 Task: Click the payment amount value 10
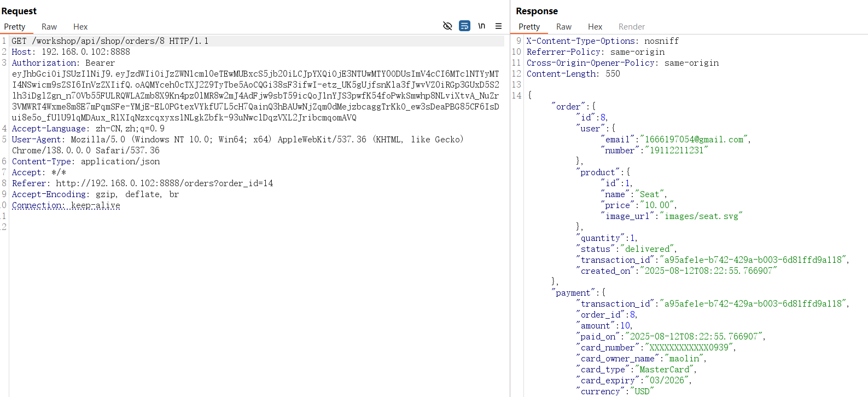coord(625,326)
